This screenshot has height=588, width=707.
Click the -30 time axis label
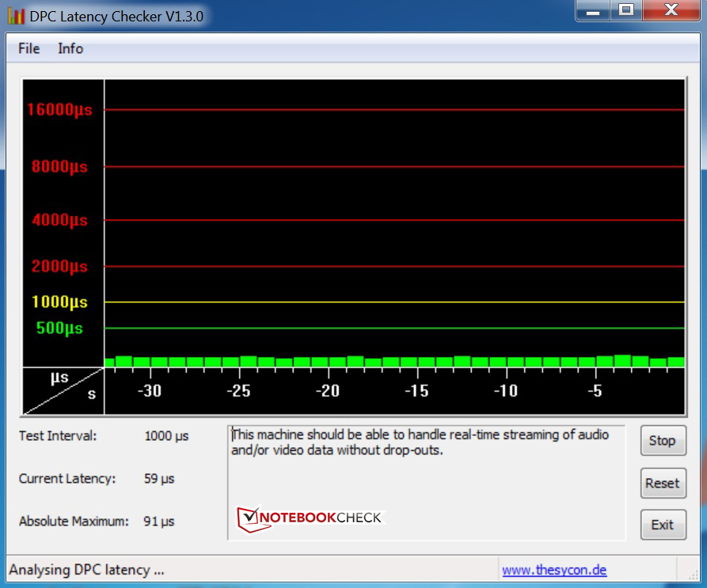tap(150, 391)
